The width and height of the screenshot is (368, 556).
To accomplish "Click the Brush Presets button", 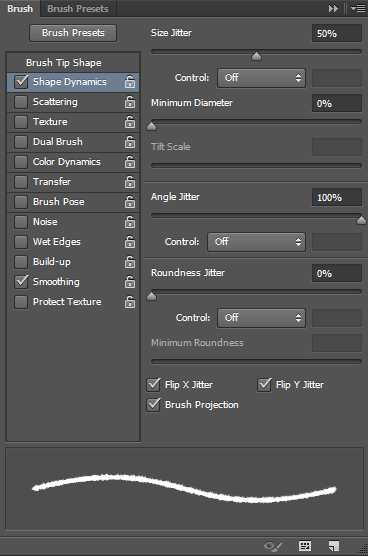I will pyautogui.click(x=73, y=33).
